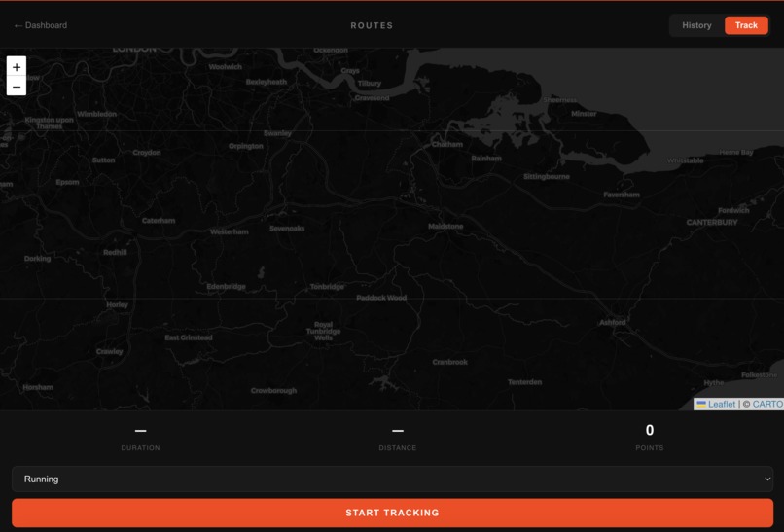
Task: Click the Horsham label on the map
Action: [38, 387]
